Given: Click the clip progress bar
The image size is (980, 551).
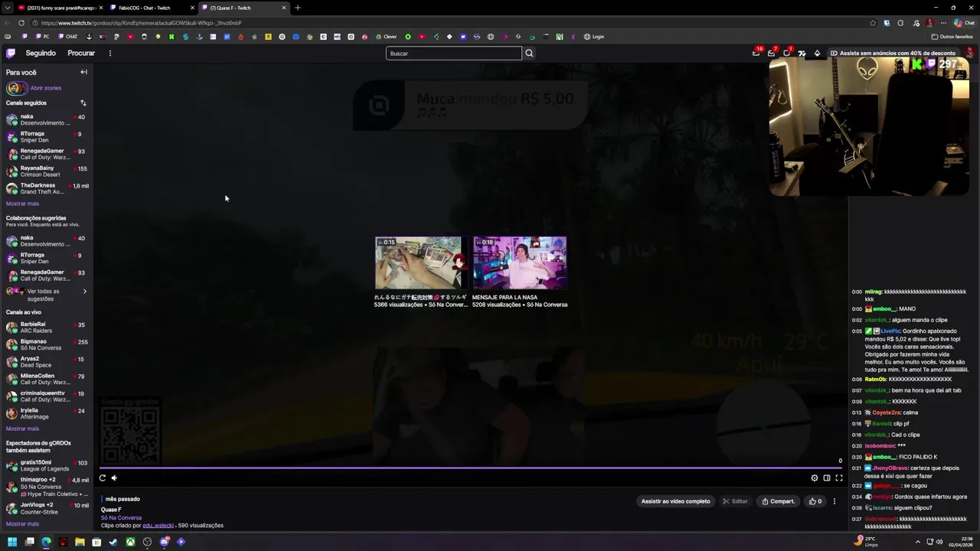Looking at the screenshot, I should (x=471, y=468).
